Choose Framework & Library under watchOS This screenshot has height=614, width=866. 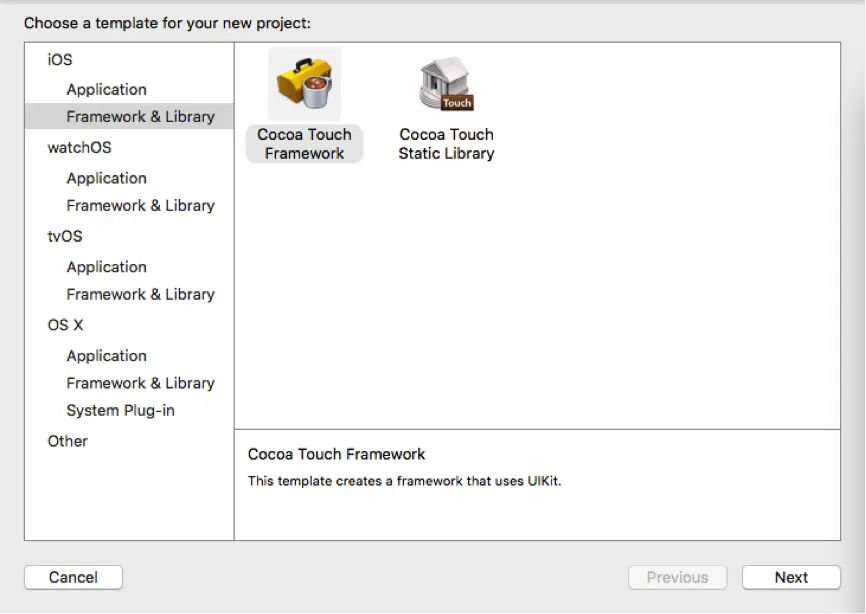(x=140, y=205)
